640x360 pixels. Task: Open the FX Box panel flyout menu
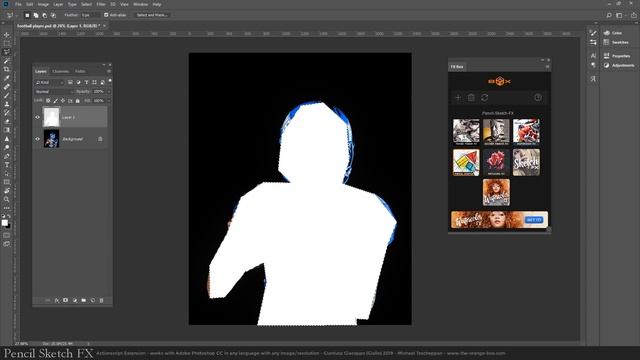(547, 67)
